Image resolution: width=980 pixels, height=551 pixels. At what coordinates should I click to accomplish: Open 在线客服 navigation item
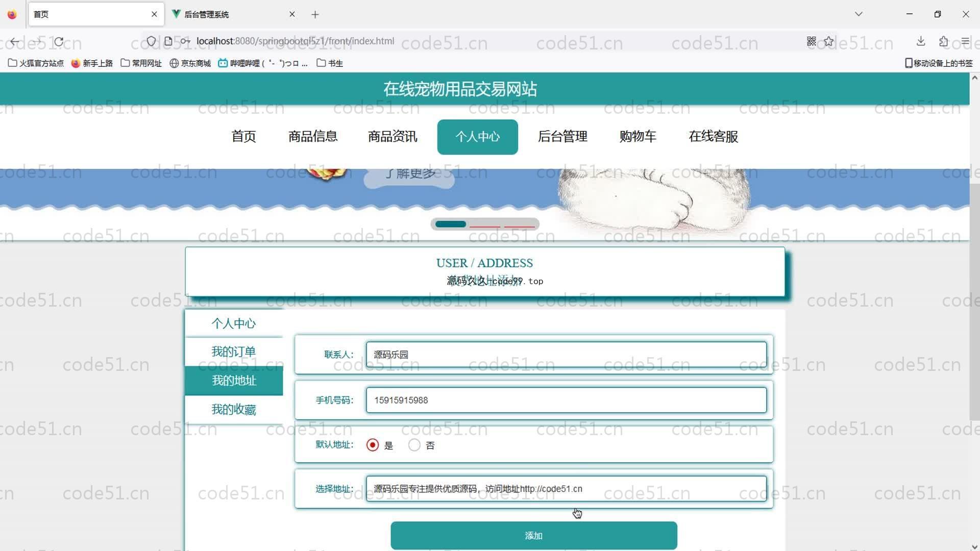click(714, 137)
